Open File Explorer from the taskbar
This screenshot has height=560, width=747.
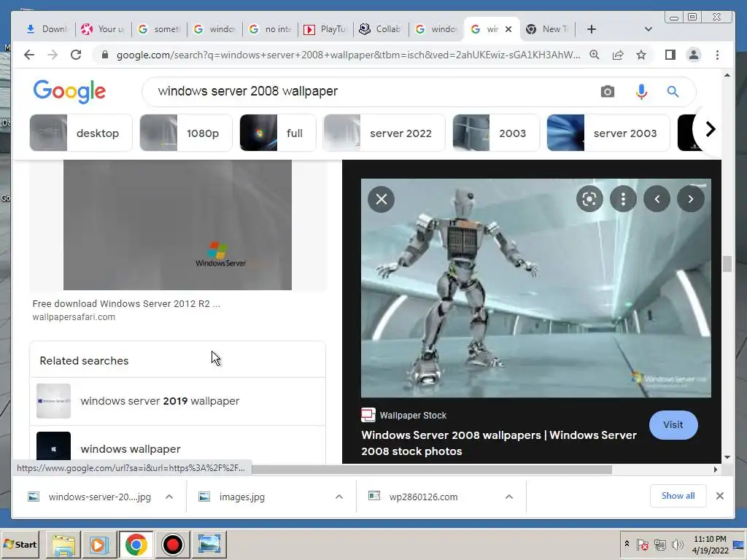[63, 544]
